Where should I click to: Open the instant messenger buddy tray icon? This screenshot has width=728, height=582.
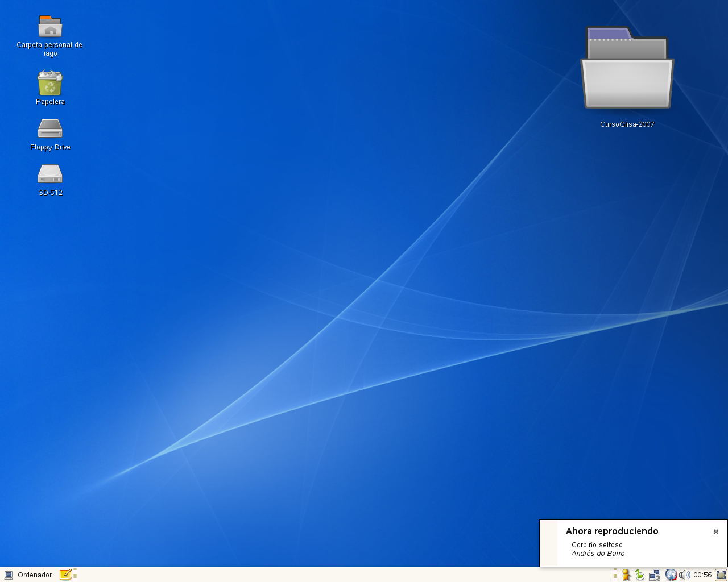click(626, 575)
